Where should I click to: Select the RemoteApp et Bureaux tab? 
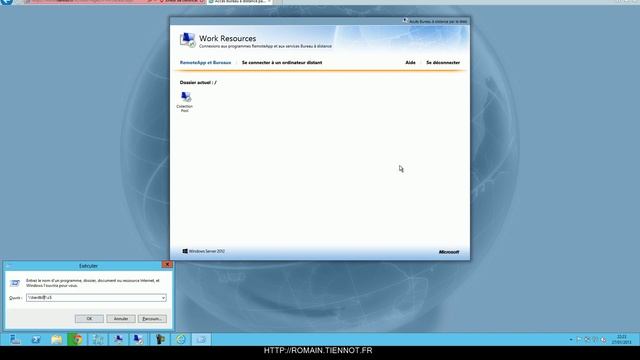coord(205,62)
